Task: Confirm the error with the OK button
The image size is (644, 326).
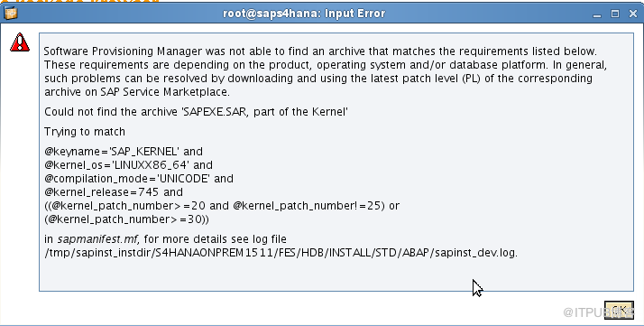Action: pyautogui.click(x=619, y=310)
